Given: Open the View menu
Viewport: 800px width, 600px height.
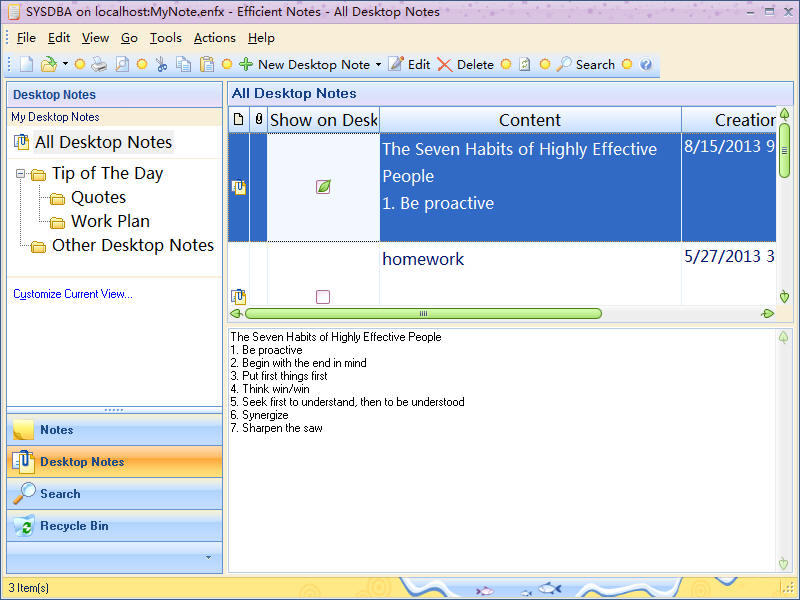Looking at the screenshot, I should [95, 38].
